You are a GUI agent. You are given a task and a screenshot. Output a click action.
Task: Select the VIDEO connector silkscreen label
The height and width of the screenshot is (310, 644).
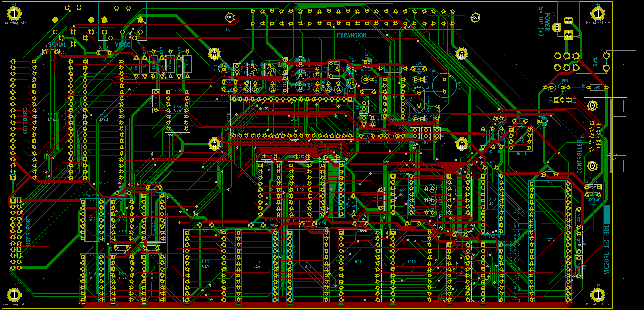(123, 45)
